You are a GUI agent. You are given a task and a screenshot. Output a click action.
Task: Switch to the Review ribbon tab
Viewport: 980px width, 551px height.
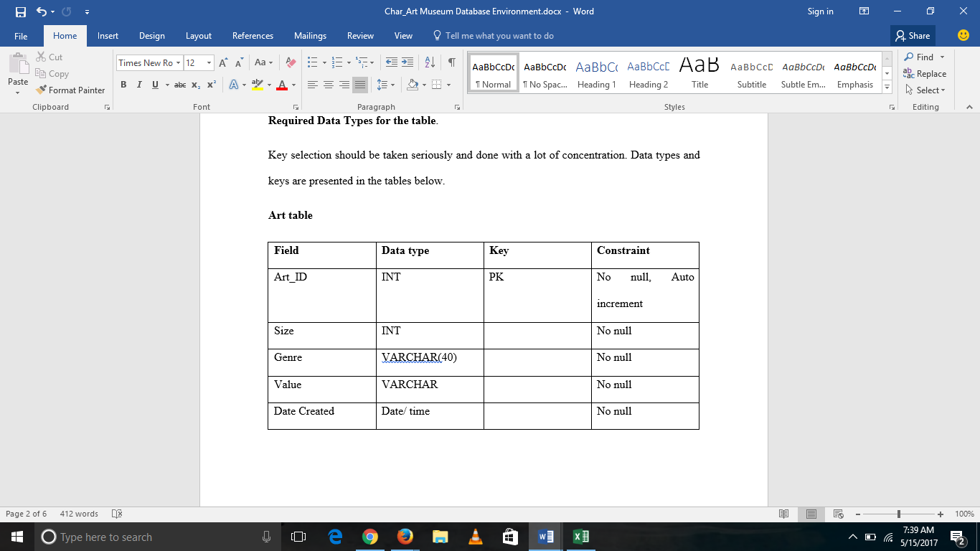click(x=360, y=35)
